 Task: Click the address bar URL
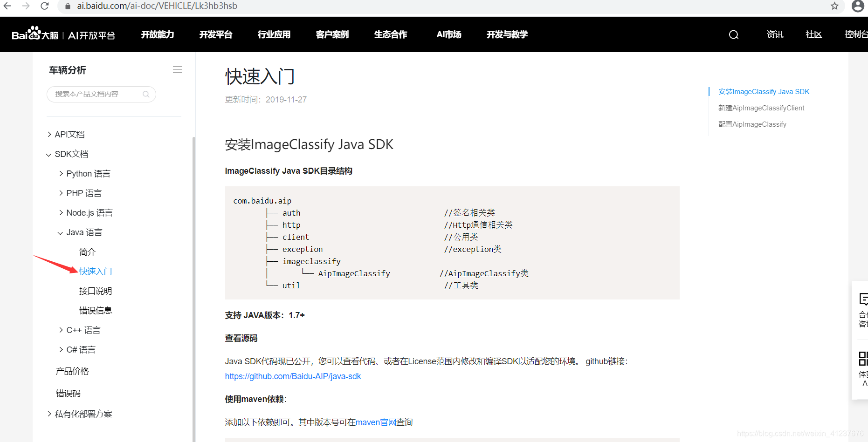[157, 6]
